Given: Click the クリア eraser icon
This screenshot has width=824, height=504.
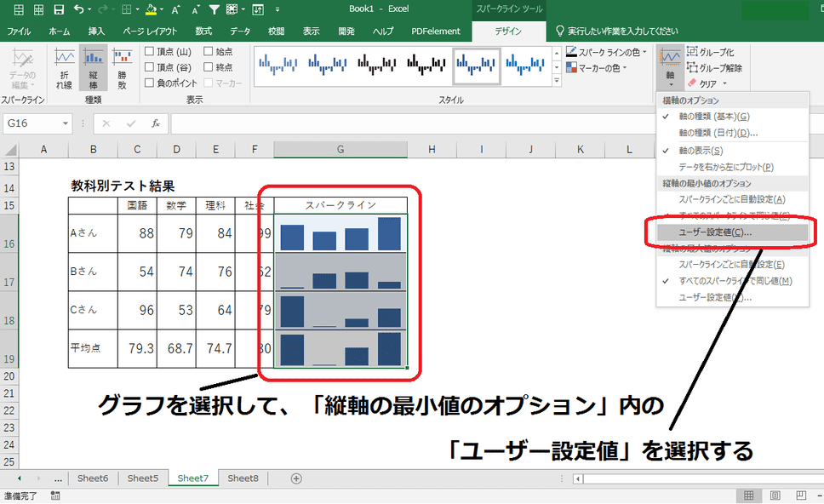Looking at the screenshot, I should (x=690, y=83).
